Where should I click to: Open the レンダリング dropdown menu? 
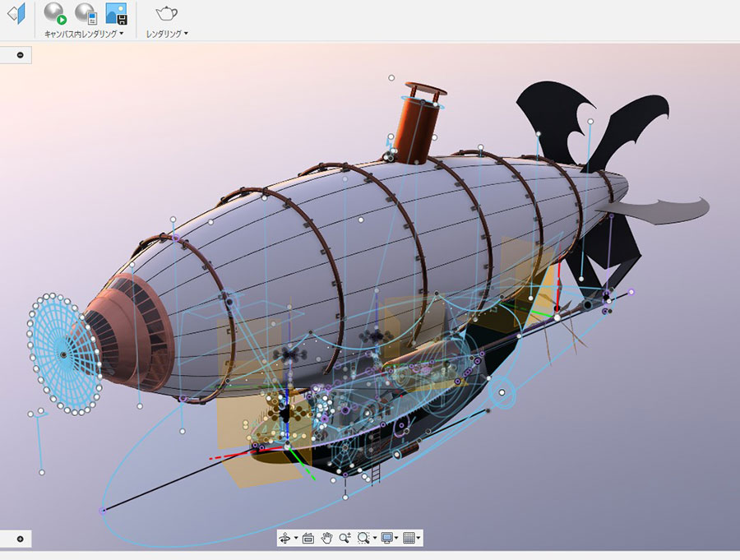point(187,34)
